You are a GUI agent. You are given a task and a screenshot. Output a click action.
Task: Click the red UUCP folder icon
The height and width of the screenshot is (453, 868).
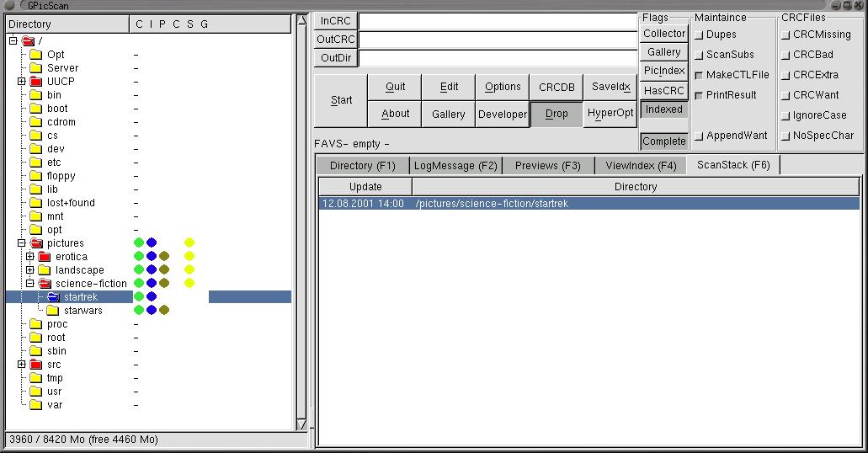[x=35, y=82]
